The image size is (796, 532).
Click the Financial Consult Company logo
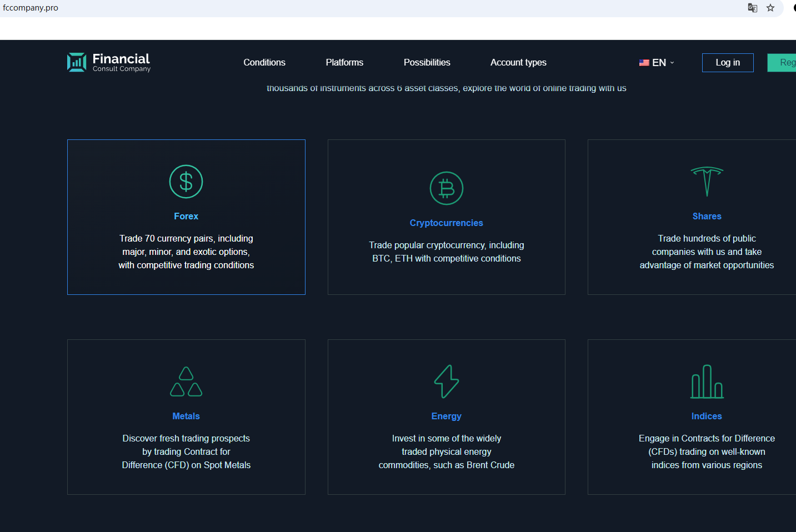[x=109, y=62]
